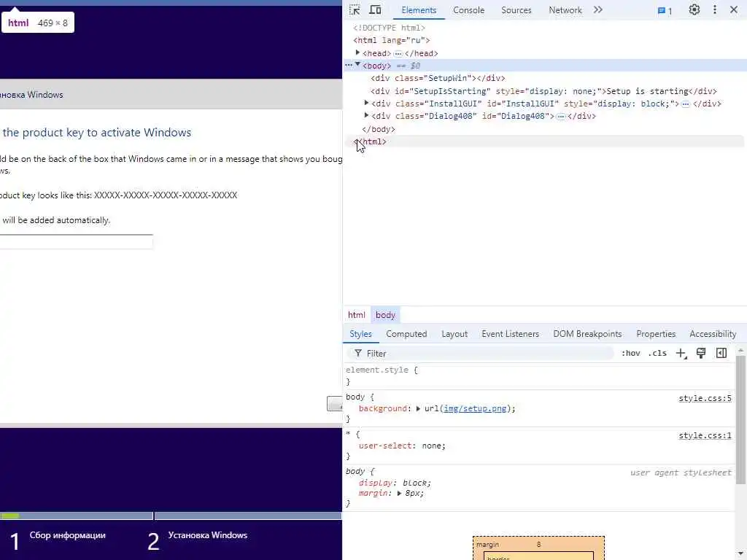Click the user agent stylesheet label
747x560 pixels.
point(681,472)
